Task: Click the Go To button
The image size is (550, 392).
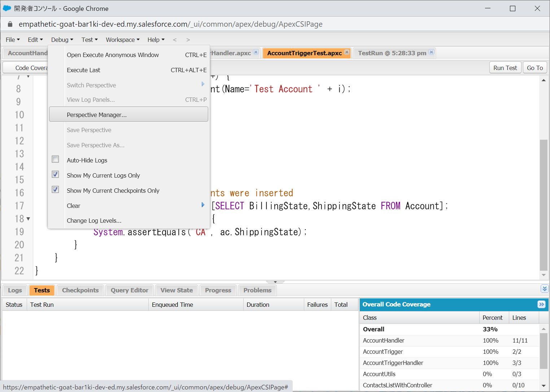Action: tap(535, 68)
